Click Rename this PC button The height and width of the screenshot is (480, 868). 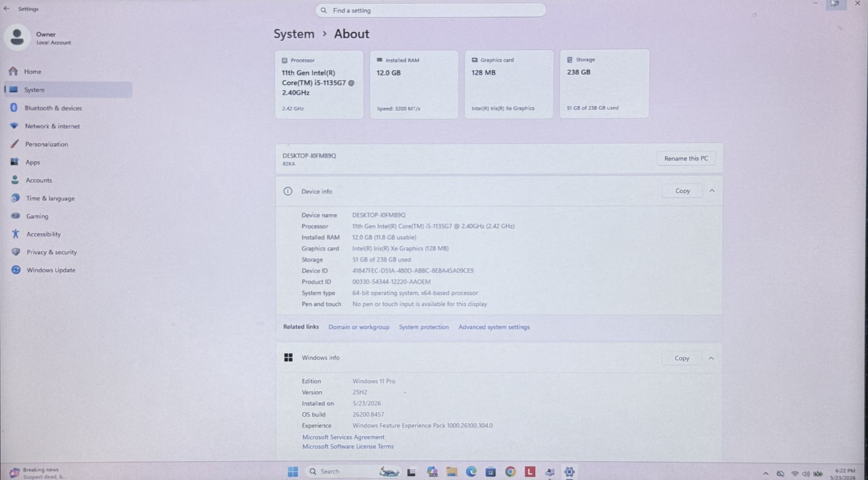click(686, 158)
